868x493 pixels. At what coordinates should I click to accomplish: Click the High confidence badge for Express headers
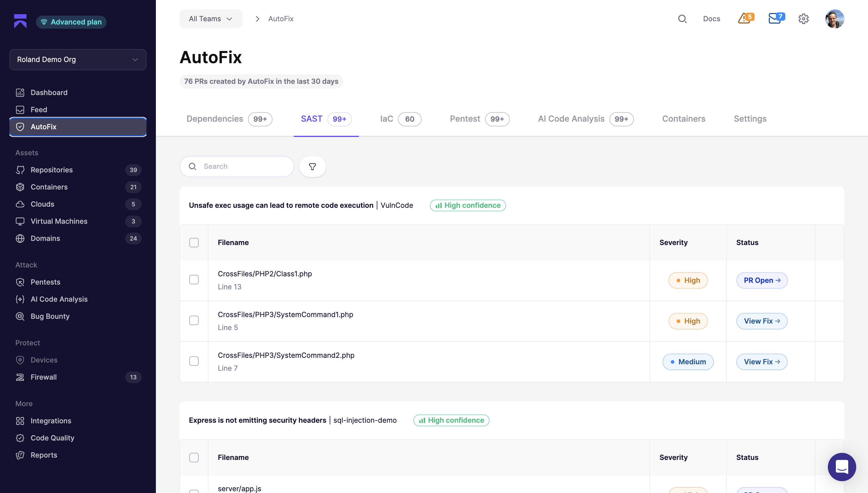pyautogui.click(x=451, y=421)
